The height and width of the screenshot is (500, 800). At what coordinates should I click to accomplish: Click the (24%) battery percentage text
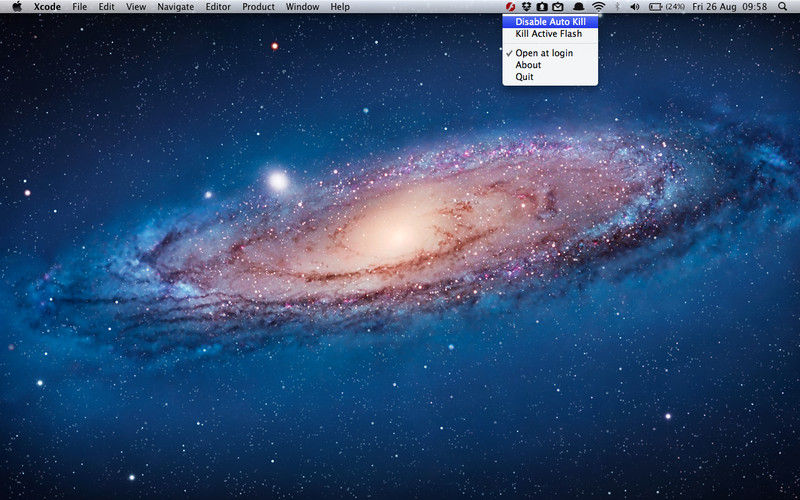pos(675,7)
